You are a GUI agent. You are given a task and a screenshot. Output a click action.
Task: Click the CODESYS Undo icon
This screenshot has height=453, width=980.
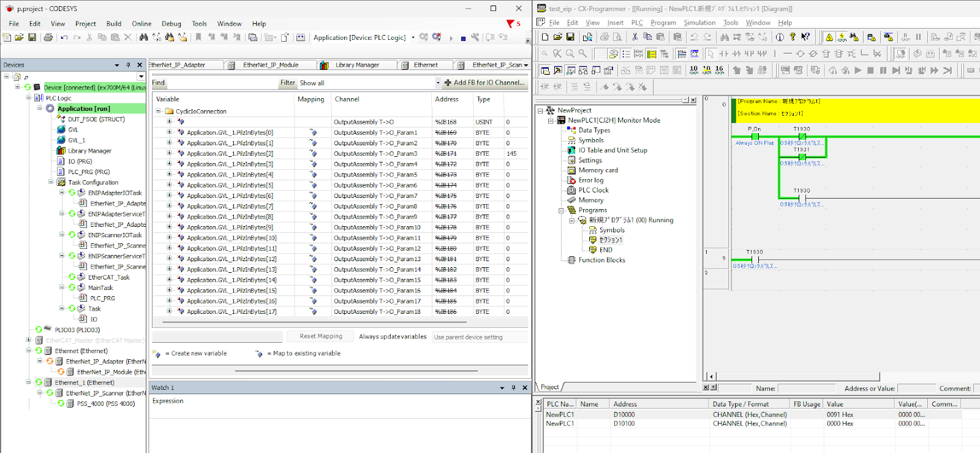tap(64, 37)
